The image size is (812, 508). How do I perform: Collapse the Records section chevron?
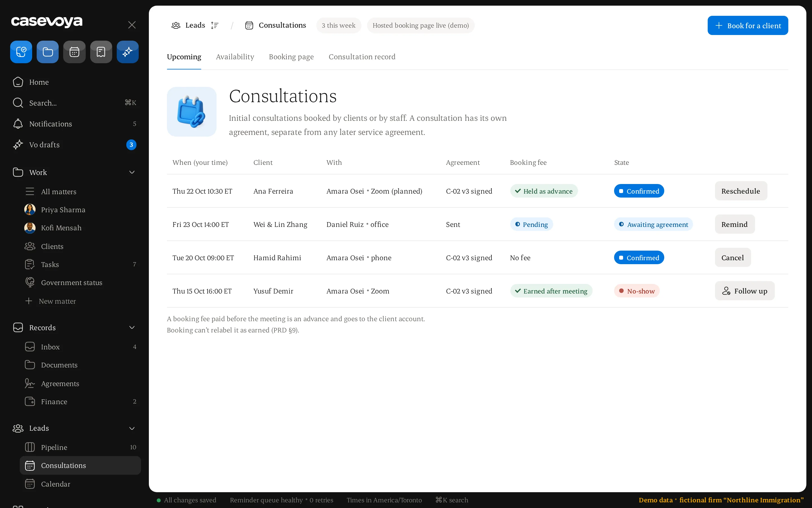132,328
